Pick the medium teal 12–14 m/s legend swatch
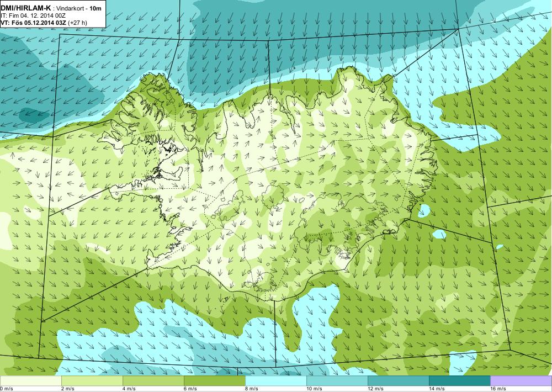 pyautogui.click(x=399, y=381)
